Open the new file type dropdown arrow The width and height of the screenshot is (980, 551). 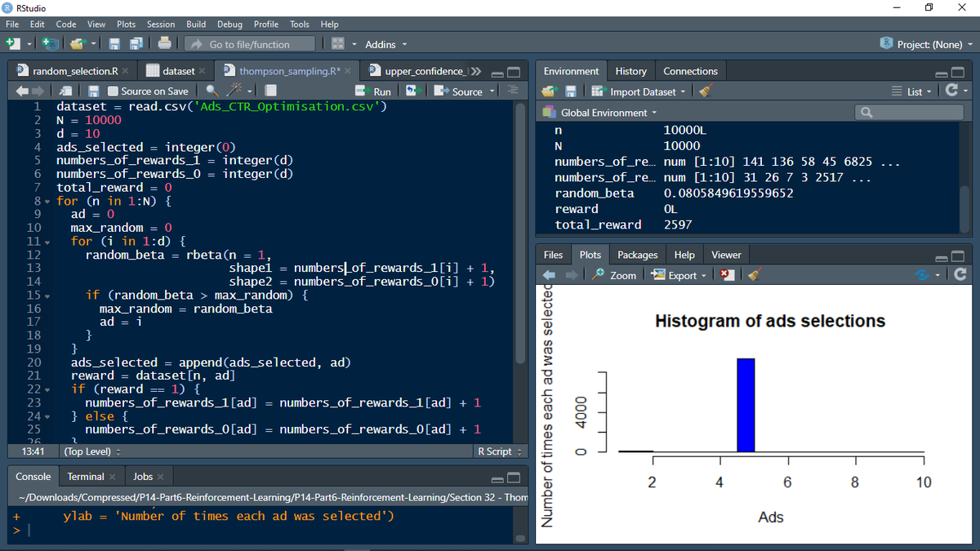click(x=29, y=44)
